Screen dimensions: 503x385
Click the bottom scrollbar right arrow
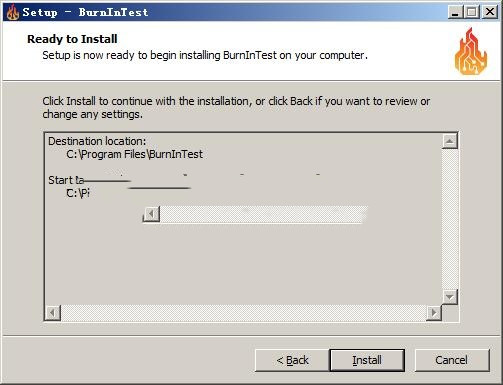tap(434, 313)
